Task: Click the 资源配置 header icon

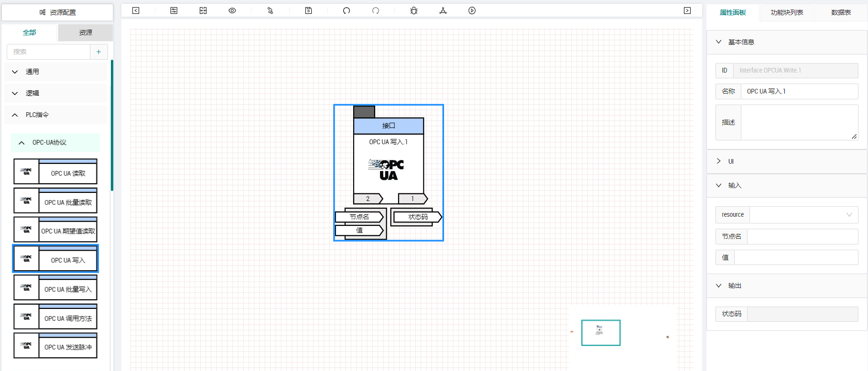Action: [43, 12]
